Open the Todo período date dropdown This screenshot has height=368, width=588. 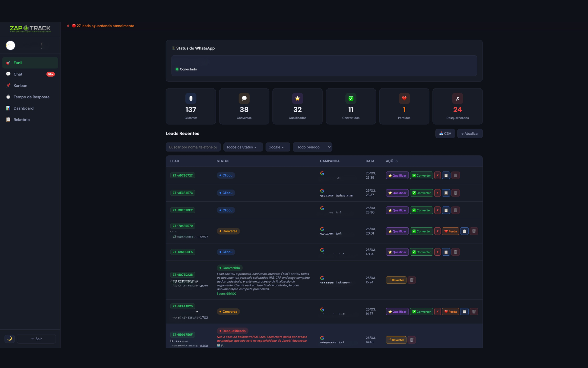(x=312, y=147)
